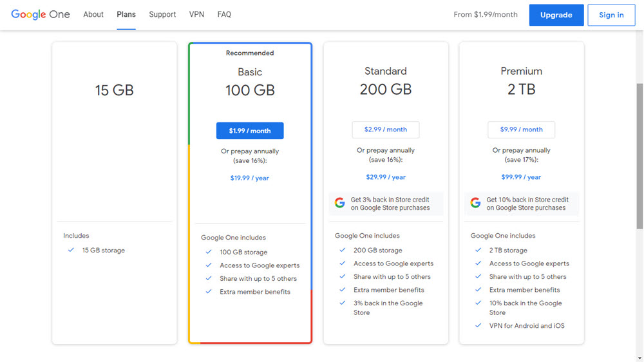Click checkmark beside 100 GB storage
The width and height of the screenshot is (644, 362).
click(209, 252)
